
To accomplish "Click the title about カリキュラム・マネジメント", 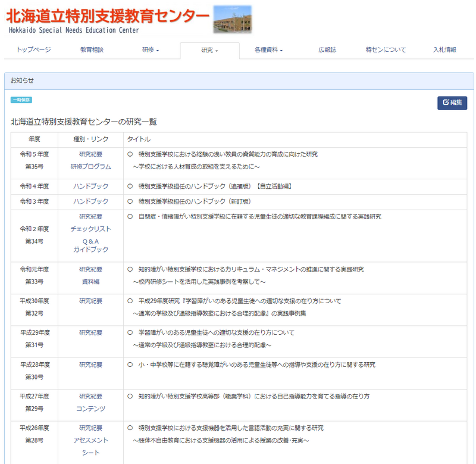I will pyautogui.click(x=251, y=270).
